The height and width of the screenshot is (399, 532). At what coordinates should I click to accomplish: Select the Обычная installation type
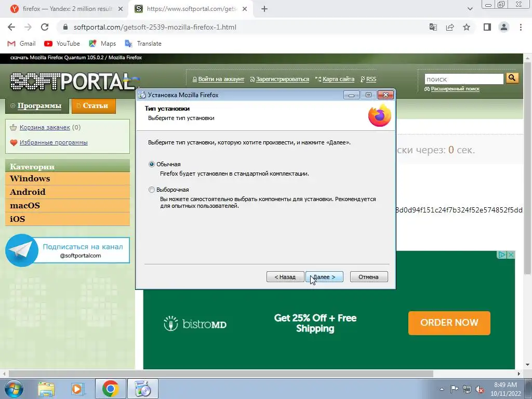click(x=165, y=164)
